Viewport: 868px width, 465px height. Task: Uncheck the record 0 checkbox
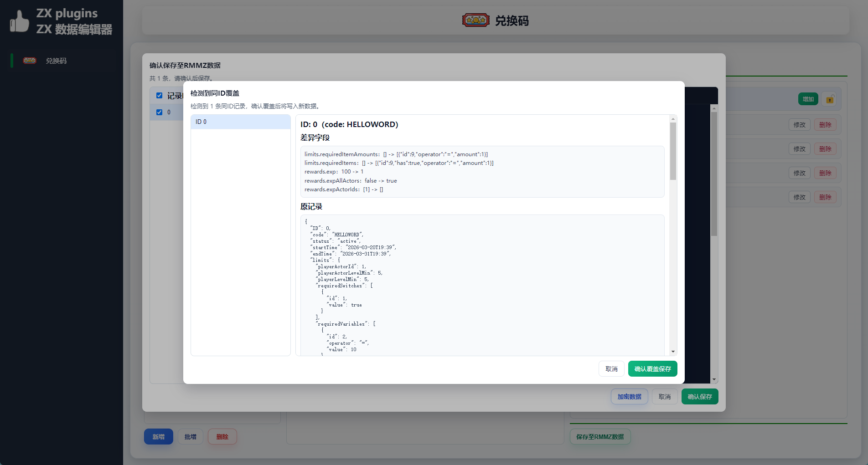(159, 112)
